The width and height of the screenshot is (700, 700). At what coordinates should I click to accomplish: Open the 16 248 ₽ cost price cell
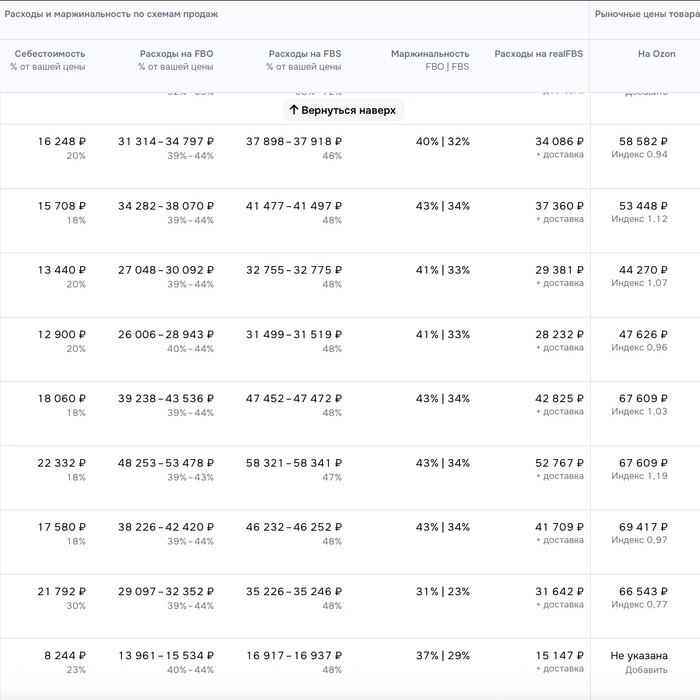click(x=62, y=142)
